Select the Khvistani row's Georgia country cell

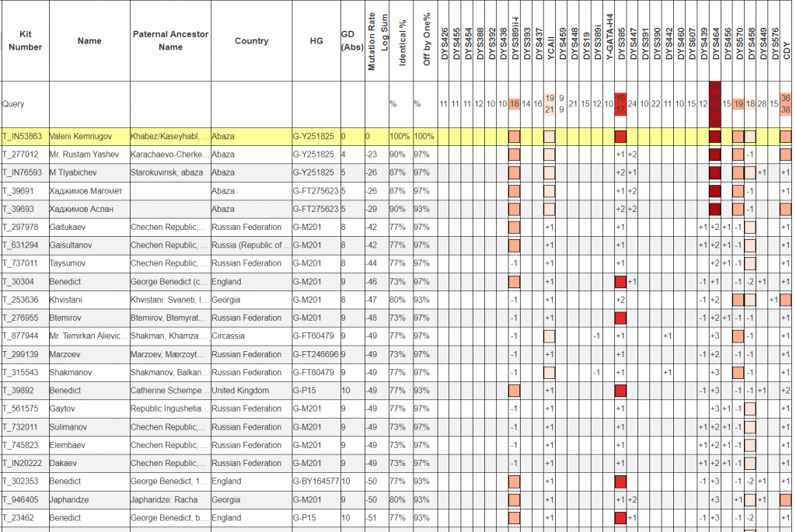click(x=226, y=300)
